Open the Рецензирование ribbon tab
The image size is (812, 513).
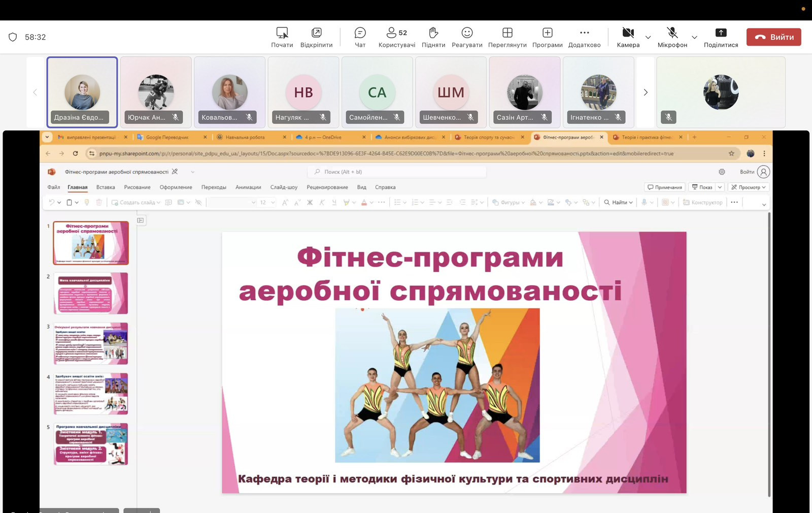(x=327, y=187)
